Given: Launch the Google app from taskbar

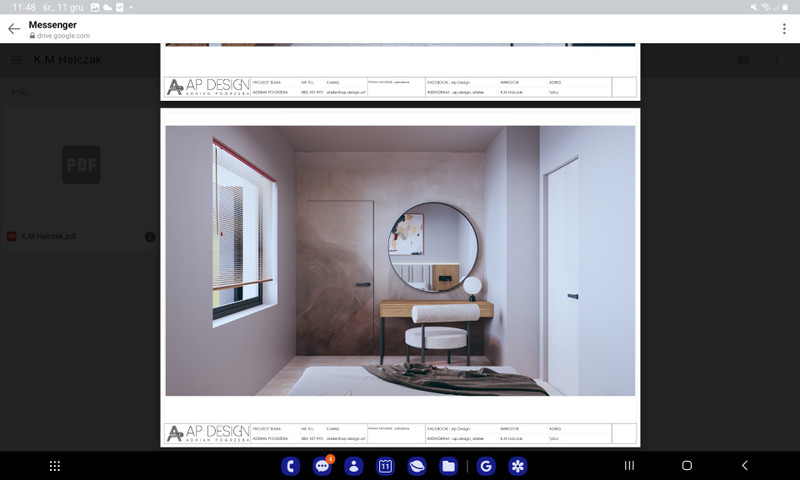Looking at the screenshot, I should (x=486, y=466).
